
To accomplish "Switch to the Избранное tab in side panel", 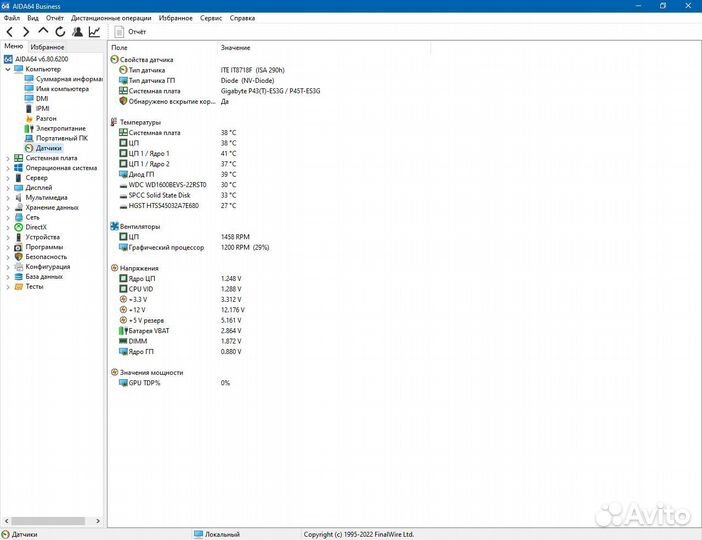I will [47, 47].
